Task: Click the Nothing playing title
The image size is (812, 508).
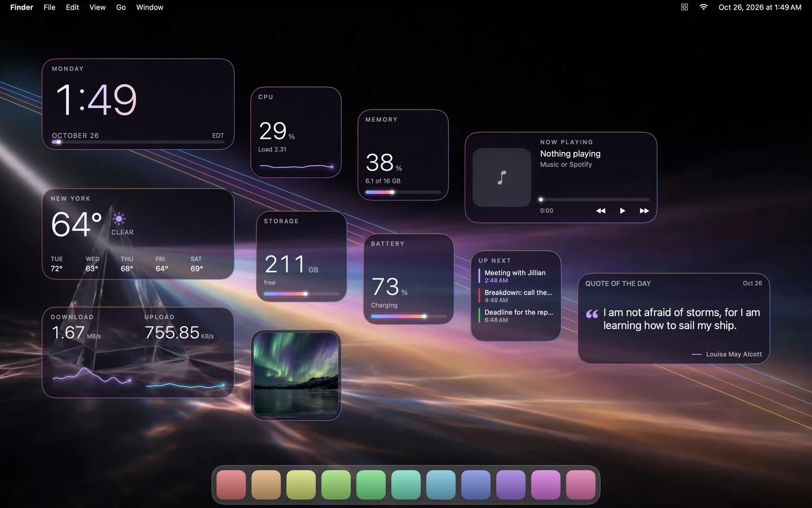Action: pos(570,154)
